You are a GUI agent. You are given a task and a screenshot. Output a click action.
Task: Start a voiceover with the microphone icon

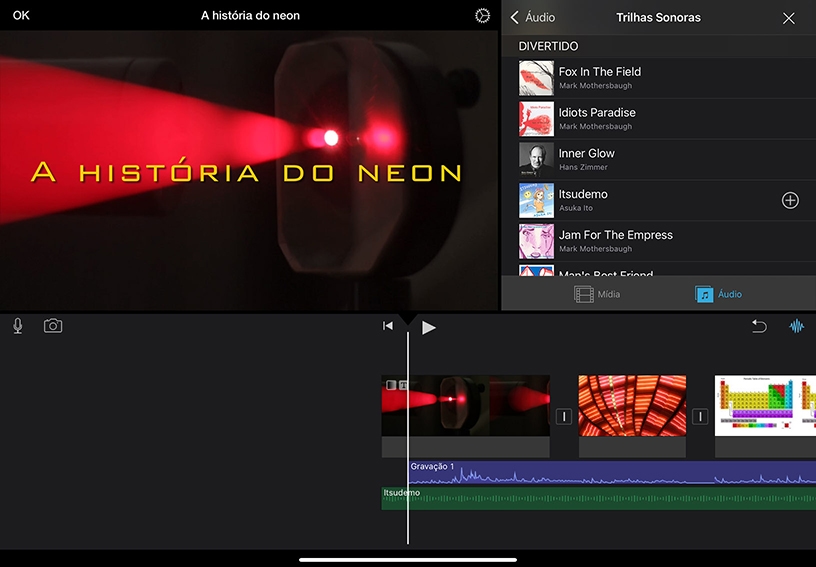18,326
